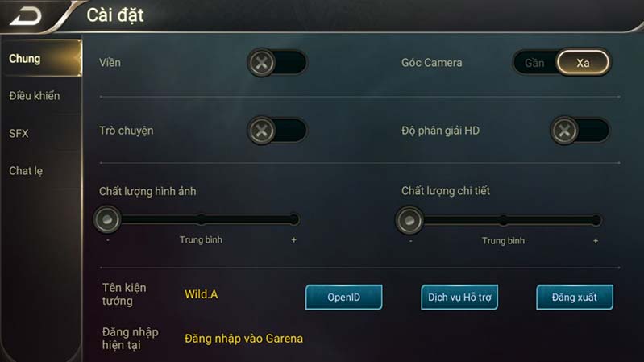Enable the Trò chuyện toggle
644x362 pixels.
click(x=277, y=131)
